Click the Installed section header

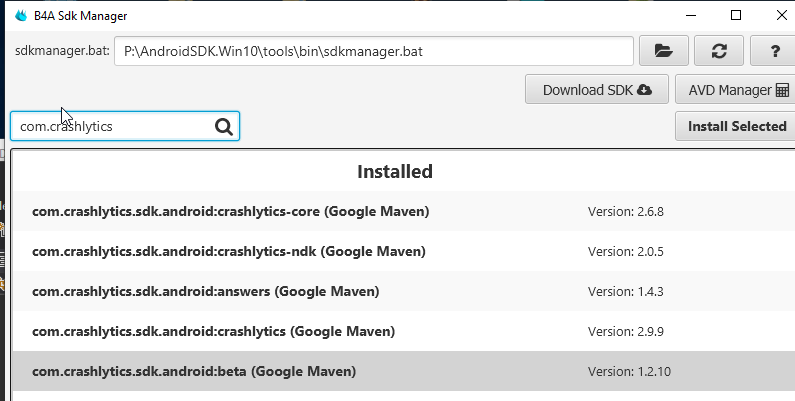[395, 171]
